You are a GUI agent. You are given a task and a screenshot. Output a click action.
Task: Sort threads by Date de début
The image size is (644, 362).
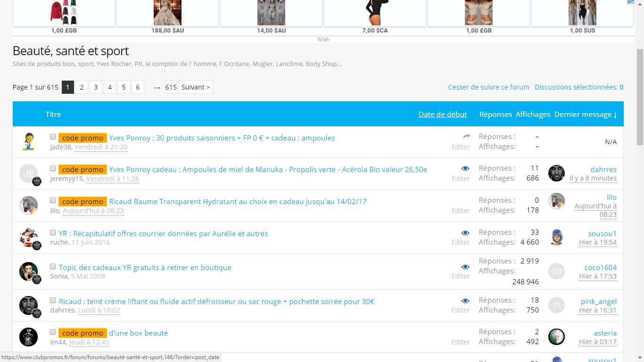[x=443, y=115]
